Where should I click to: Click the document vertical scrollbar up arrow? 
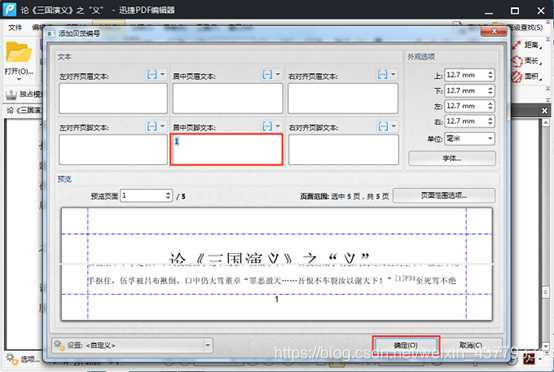coord(546,123)
